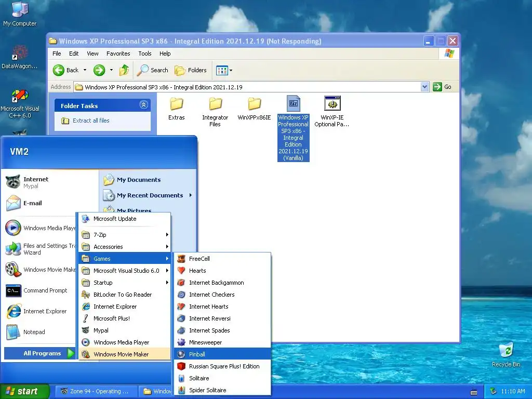Screen dimensions: 532x399
Task: Open the Views dropdown button
Action: pyautogui.click(x=224, y=70)
